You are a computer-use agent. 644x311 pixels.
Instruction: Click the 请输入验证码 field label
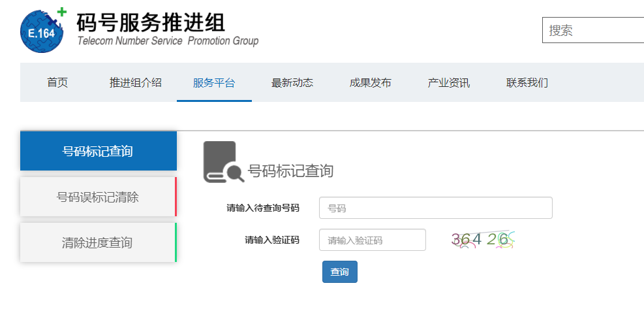click(x=272, y=240)
